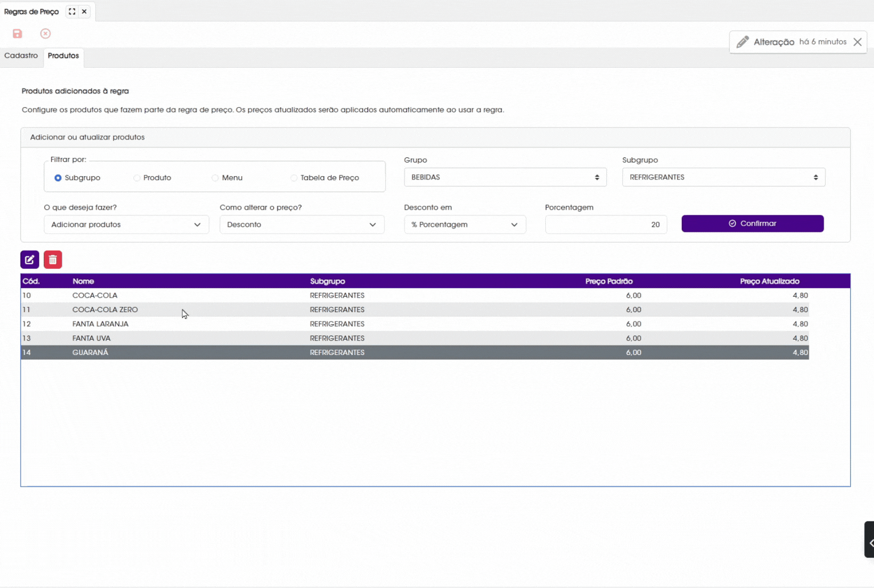Select the Menu filter radio button
This screenshot has width=874, height=588.
[215, 178]
